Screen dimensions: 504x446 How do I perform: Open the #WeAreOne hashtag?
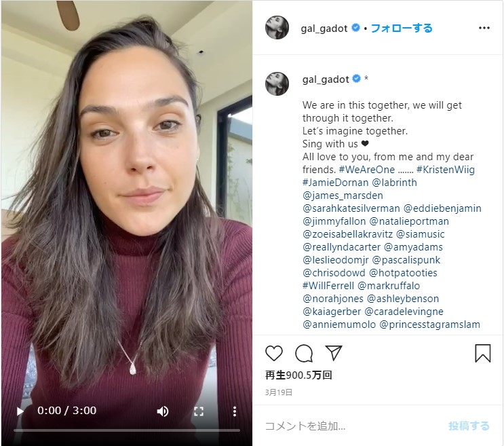point(367,170)
